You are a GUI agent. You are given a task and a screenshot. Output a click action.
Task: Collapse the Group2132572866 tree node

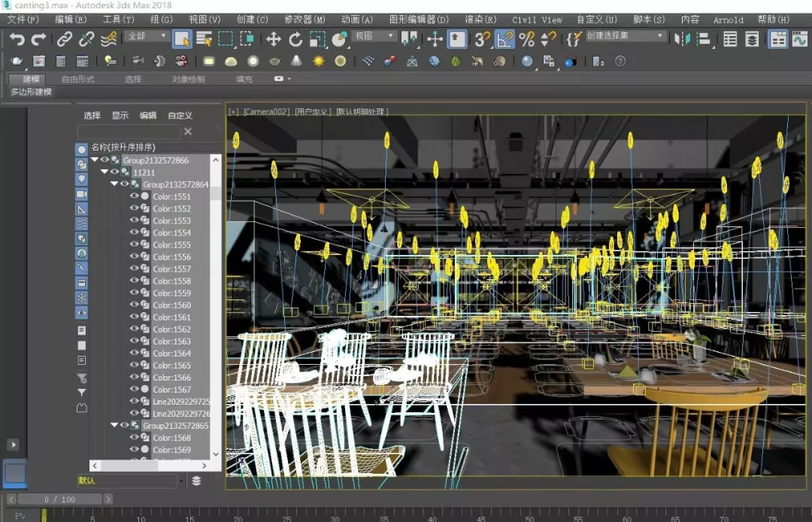pyautogui.click(x=95, y=160)
